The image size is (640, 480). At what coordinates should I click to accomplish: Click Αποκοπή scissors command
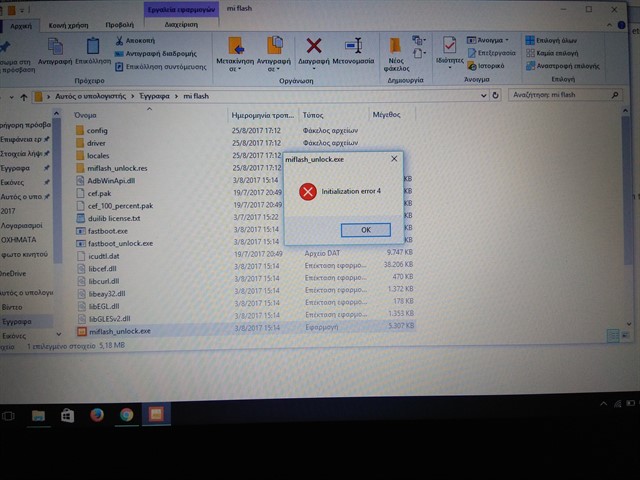(x=135, y=40)
